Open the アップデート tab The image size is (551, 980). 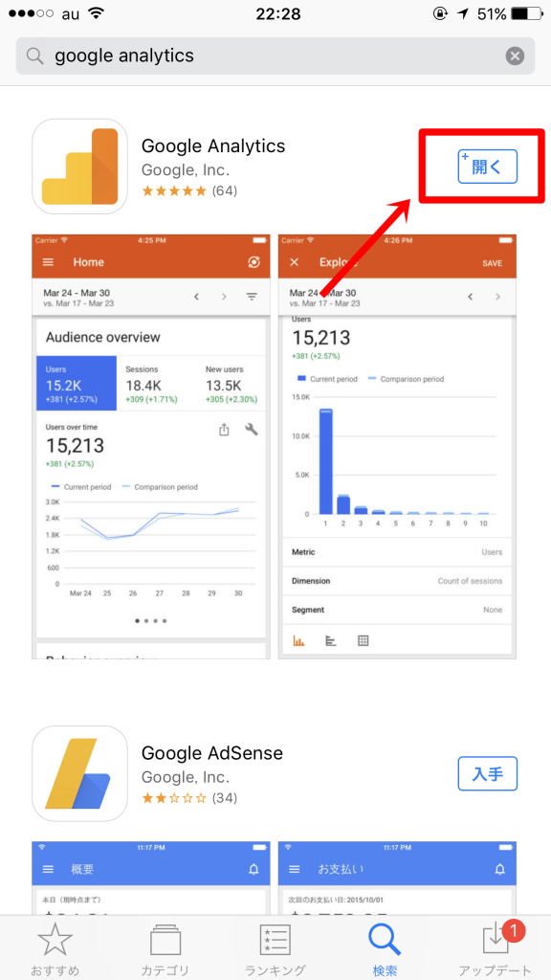(x=495, y=947)
